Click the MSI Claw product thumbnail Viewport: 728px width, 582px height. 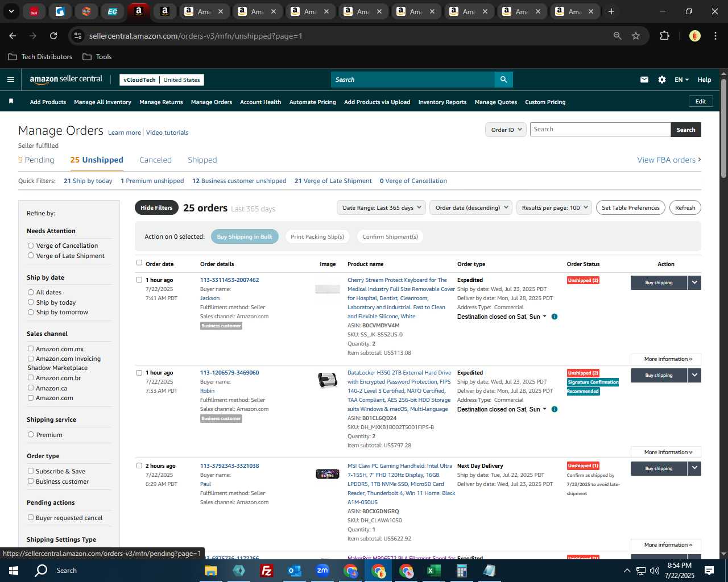(x=328, y=473)
